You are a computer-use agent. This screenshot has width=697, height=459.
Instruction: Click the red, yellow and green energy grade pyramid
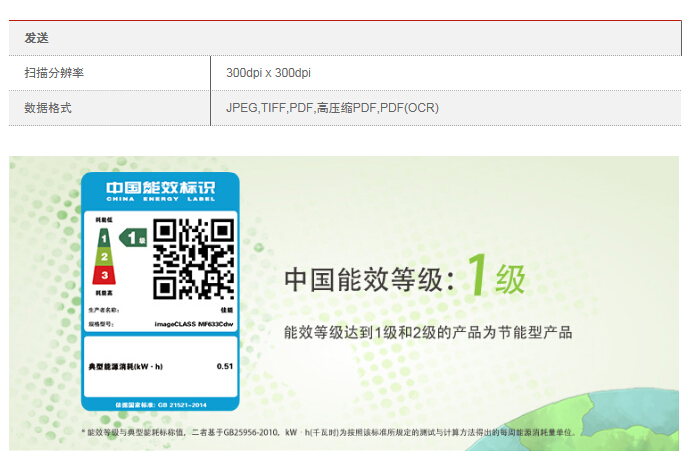[104, 256]
